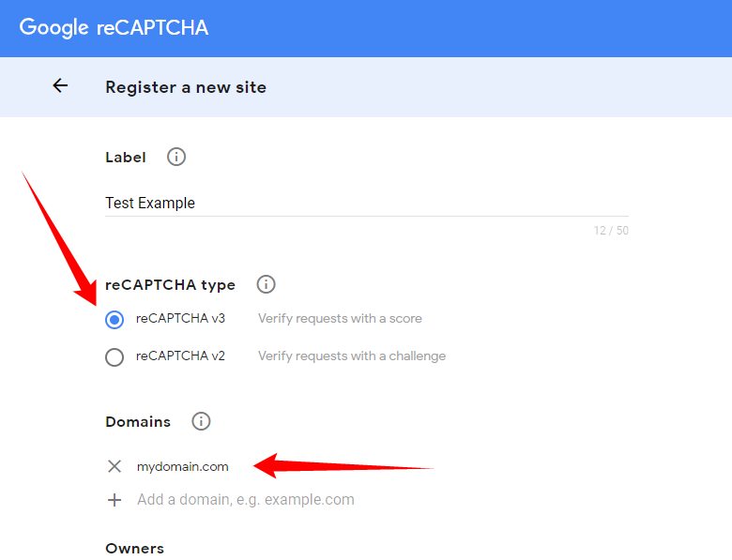Open the reCAPTCHA type info icon

tap(266, 283)
